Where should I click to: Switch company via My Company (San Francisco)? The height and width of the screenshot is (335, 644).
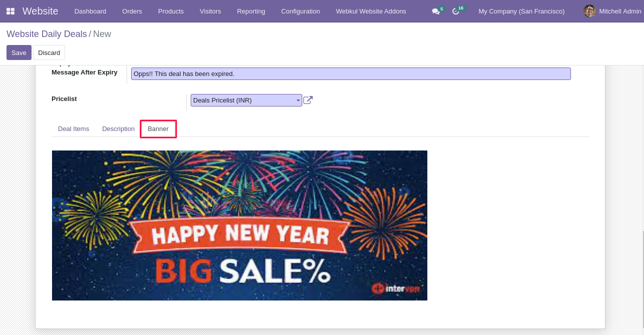[x=521, y=11]
